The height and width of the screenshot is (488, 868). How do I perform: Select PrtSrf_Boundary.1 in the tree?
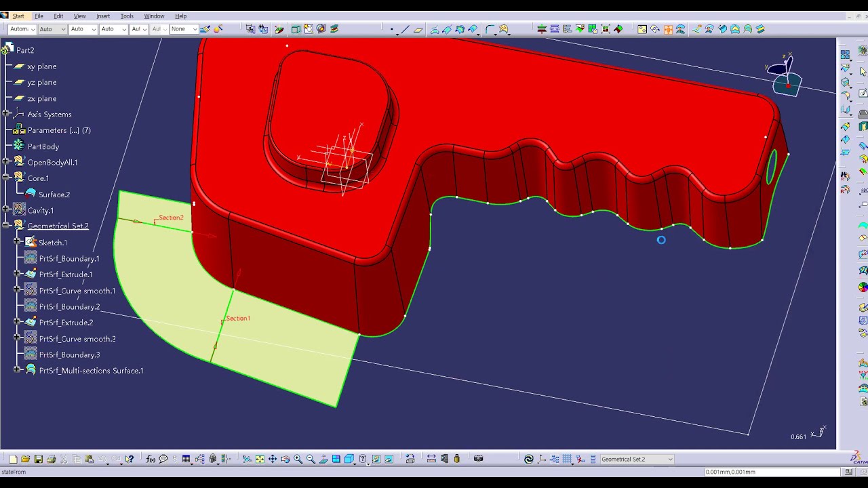pos(69,258)
